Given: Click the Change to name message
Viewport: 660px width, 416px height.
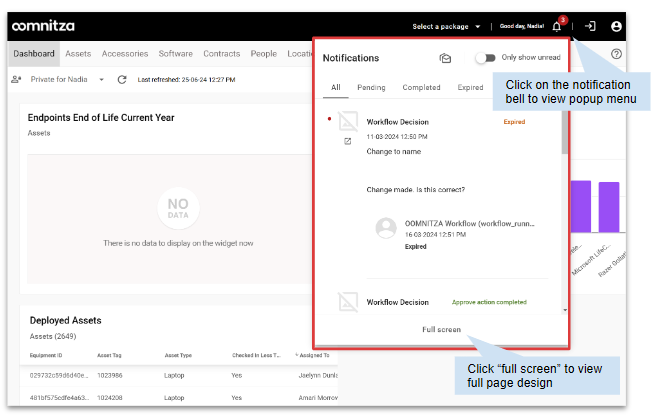Looking at the screenshot, I should (x=394, y=152).
